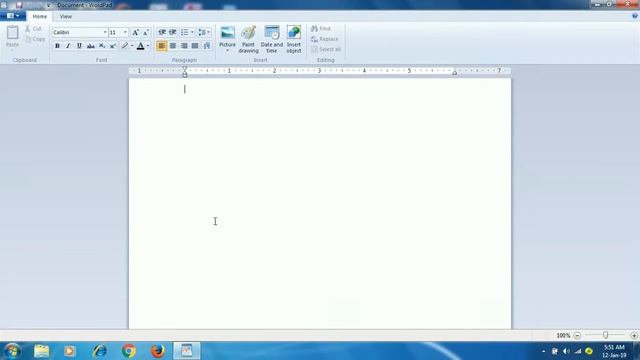
Task: Click Select all in the Editing group
Action: point(326,49)
